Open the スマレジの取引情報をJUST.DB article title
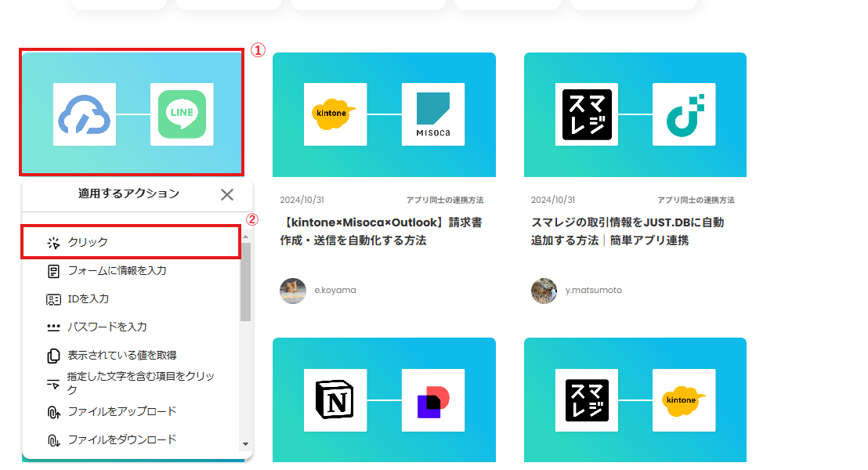The width and height of the screenshot is (868, 470). pyautogui.click(x=627, y=231)
